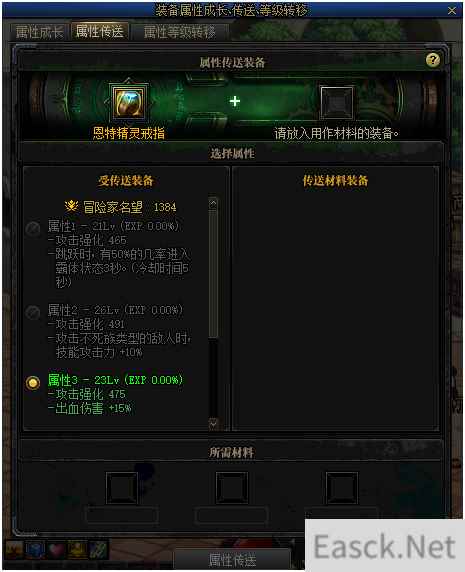The width and height of the screenshot is (465, 572).
Task: Click the attribute list scrollbar thumb
Action: (x=213, y=274)
